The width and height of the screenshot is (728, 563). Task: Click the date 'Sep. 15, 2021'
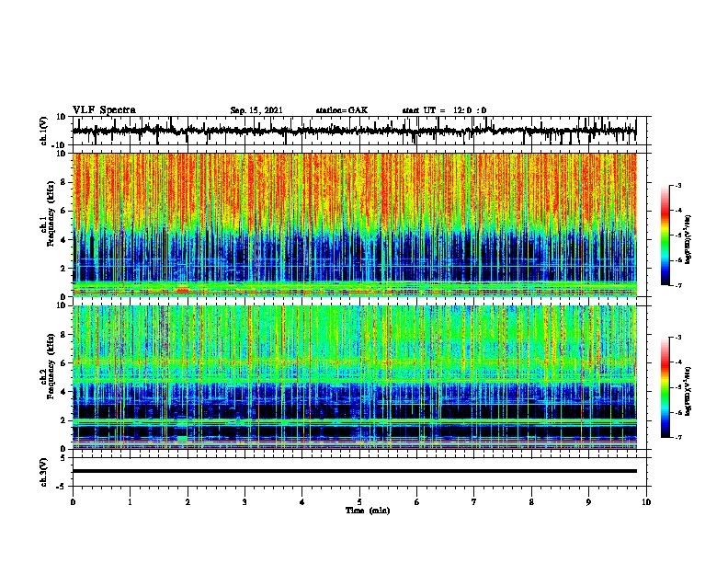pos(256,110)
